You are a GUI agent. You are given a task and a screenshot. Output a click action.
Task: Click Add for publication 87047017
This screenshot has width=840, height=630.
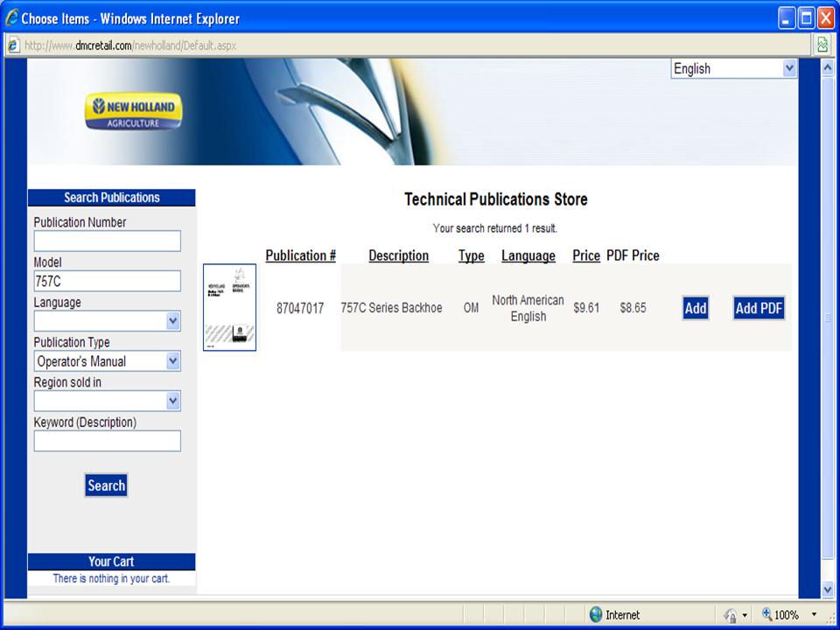coord(696,308)
